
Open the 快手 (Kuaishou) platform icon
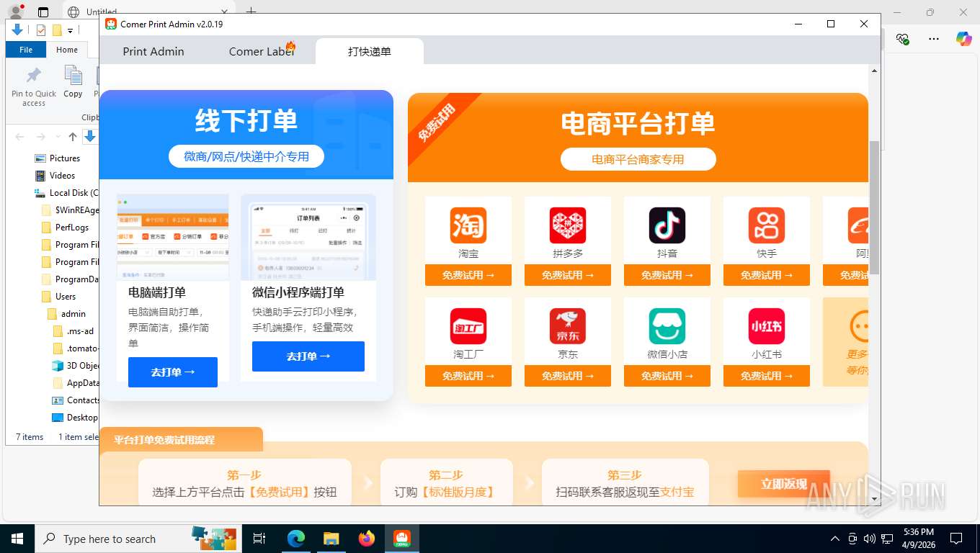click(767, 225)
